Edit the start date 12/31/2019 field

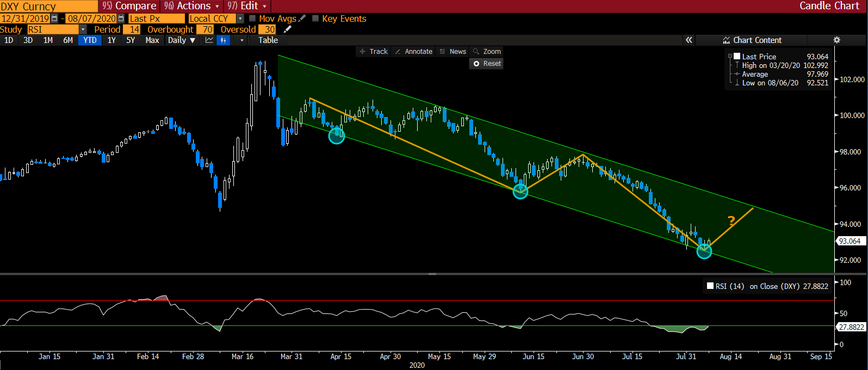[25, 18]
